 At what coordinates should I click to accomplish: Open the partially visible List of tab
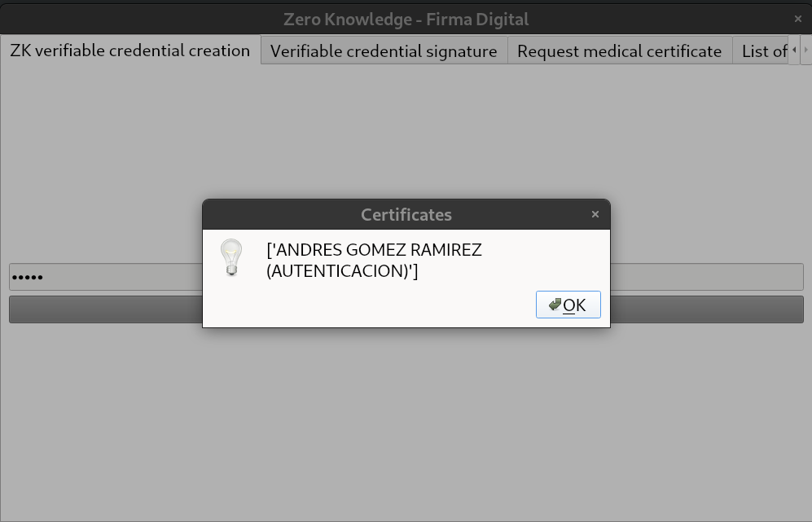click(761, 50)
